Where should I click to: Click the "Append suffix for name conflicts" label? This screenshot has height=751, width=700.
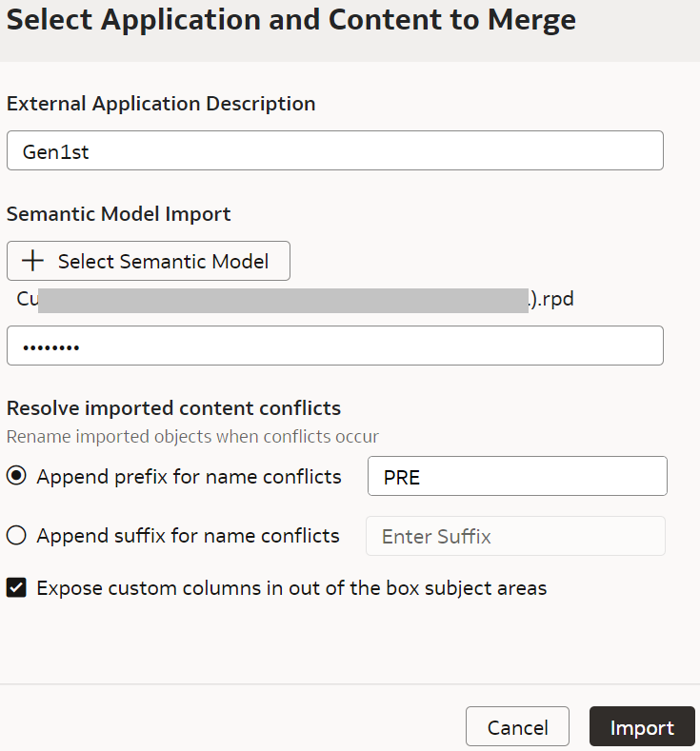[x=188, y=536]
